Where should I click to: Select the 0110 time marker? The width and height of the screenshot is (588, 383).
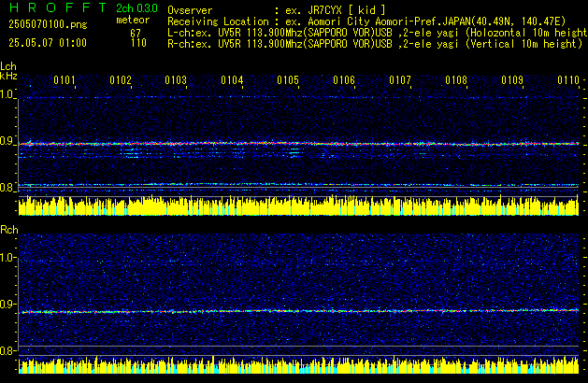coord(568,80)
